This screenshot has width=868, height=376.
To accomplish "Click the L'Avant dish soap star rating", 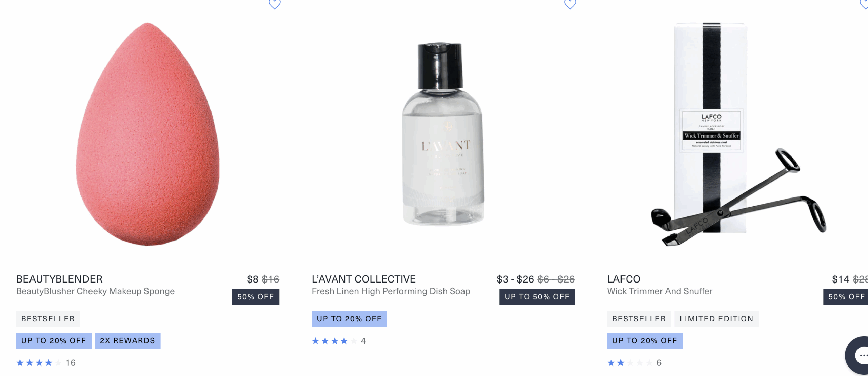I will (334, 341).
